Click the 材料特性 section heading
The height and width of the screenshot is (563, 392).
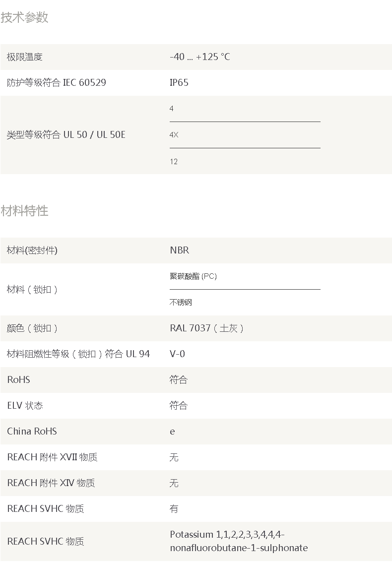[x=24, y=211]
